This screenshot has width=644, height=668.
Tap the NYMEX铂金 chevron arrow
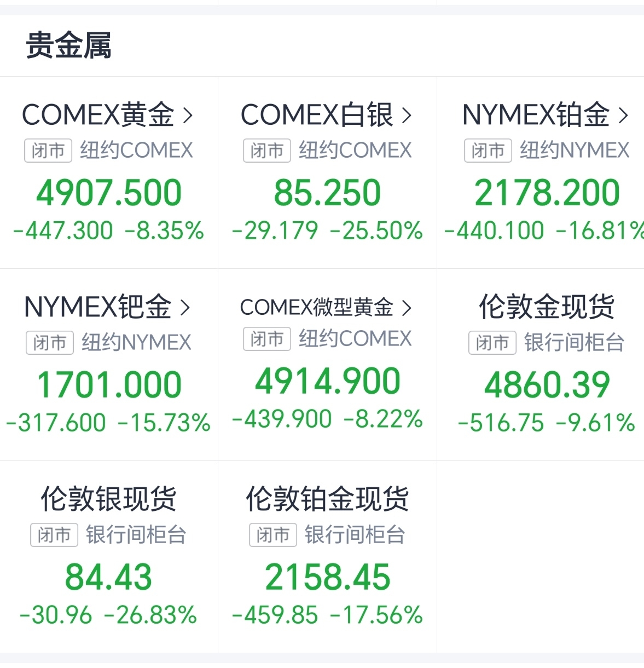(623, 116)
